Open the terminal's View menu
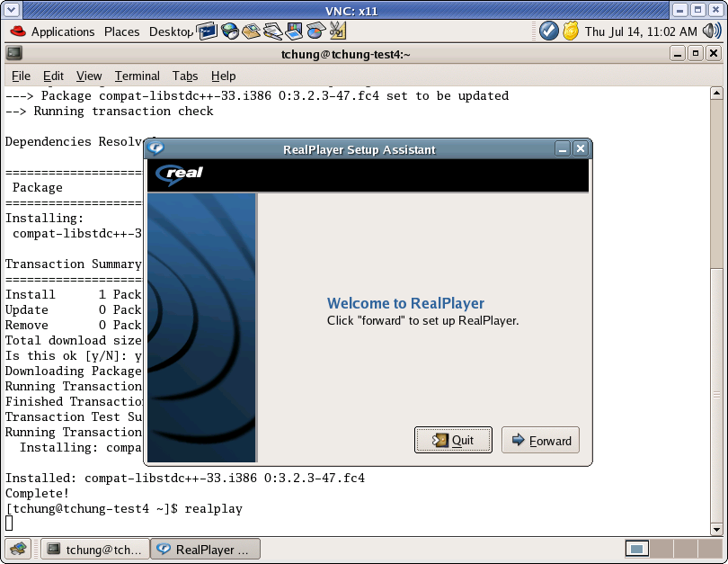The height and width of the screenshot is (564, 728). (89, 76)
